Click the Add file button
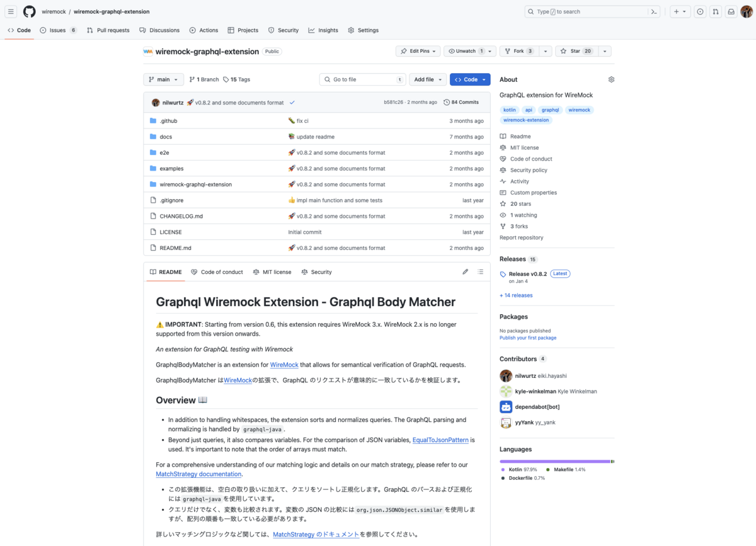Image resolution: width=756 pixels, height=546 pixels. click(x=427, y=79)
